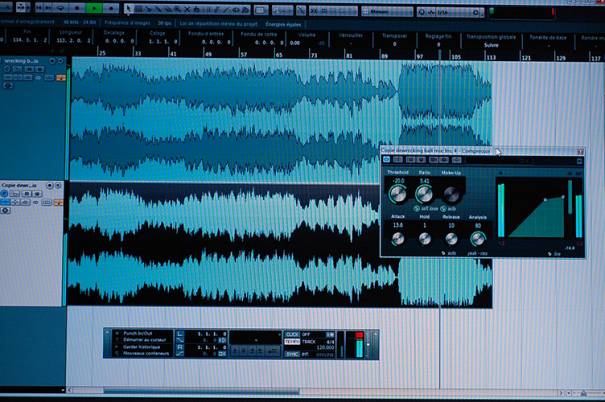Click the Hold knob in the compressor
The width and height of the screenshot is (605, 402).
coord(425,238)
